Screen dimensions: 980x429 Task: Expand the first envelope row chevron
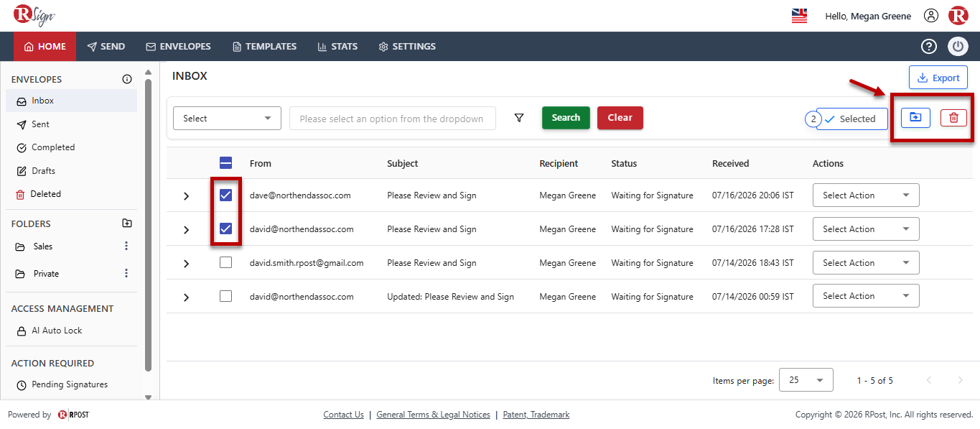click(x=187, y=196)
